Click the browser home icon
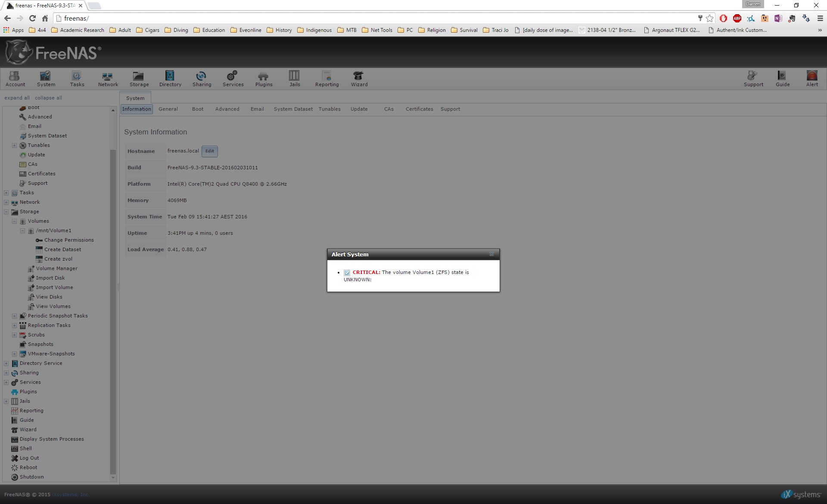 click(45, 18)
